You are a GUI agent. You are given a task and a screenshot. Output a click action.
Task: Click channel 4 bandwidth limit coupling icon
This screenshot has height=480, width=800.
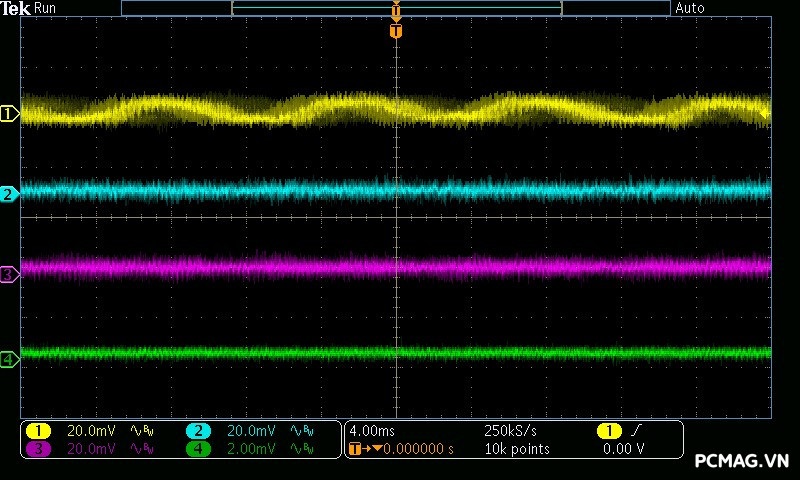301,449
